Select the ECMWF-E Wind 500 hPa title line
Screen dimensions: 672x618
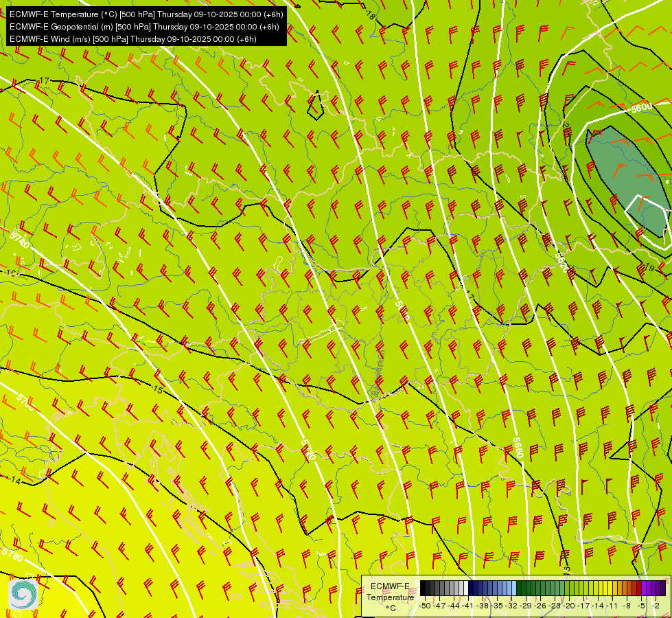[x=132, y=38]
